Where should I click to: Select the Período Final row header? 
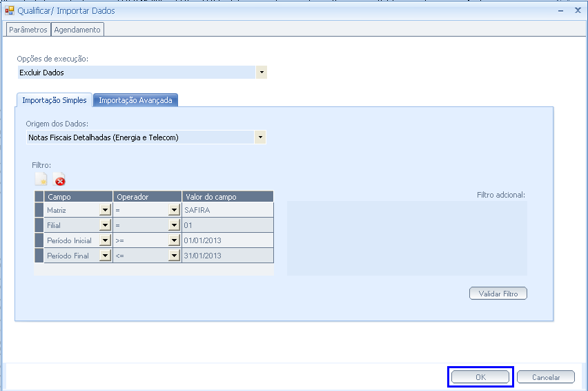pos(39,256)
